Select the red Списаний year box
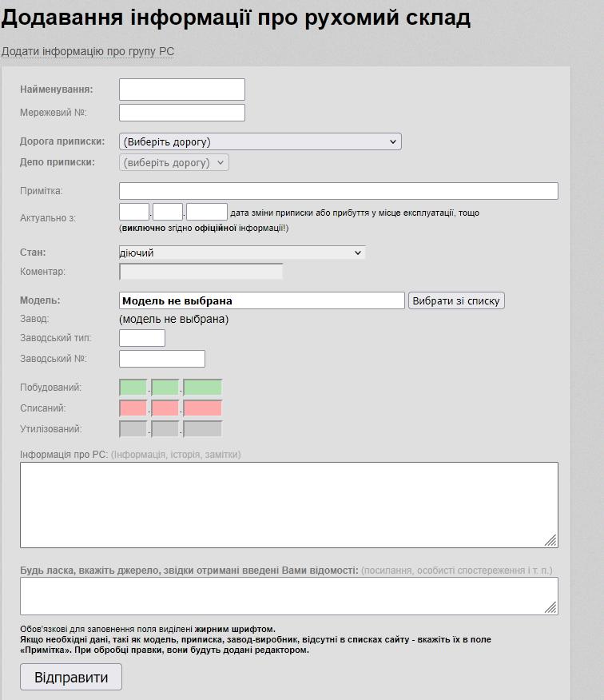This screenshot has width=604, height=700. click(x=203, y=408)
